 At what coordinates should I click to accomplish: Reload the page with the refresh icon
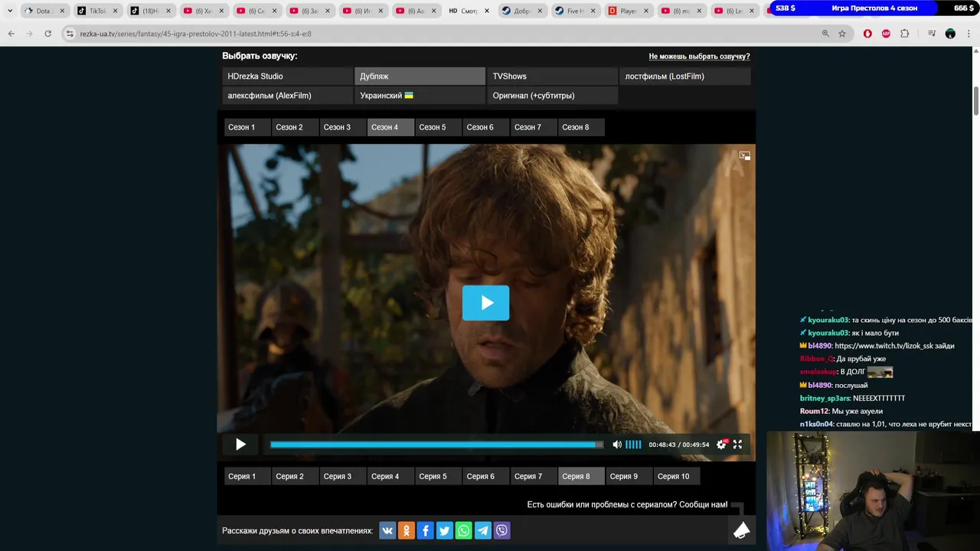(x=47, y=34)
